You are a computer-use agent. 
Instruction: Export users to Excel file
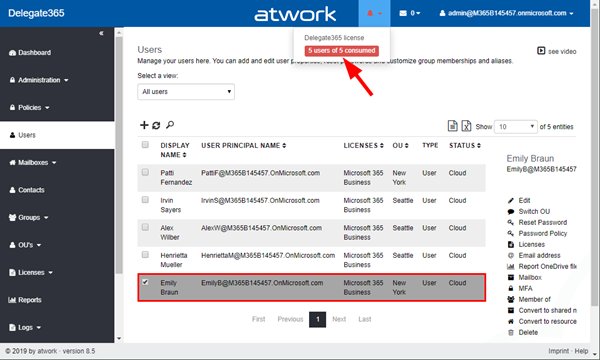pyautogui.click(x=466, y=125)
